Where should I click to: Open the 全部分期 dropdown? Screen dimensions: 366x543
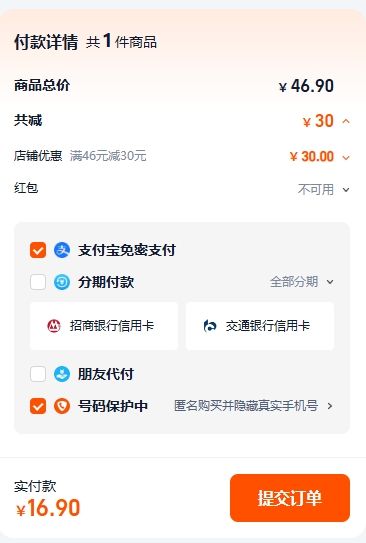point(302,282)
